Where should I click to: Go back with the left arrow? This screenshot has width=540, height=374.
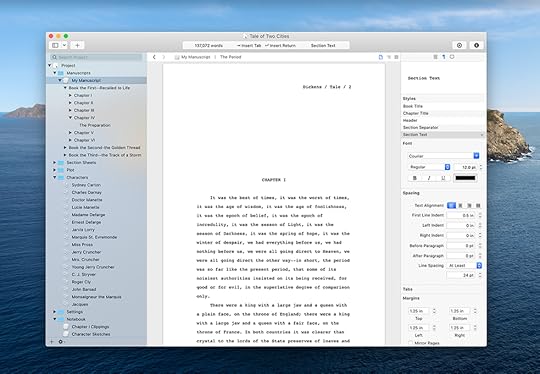click(154, 57)
